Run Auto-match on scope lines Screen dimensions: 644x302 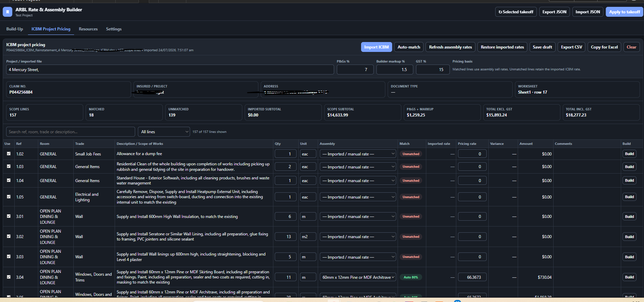click(409, 47)
